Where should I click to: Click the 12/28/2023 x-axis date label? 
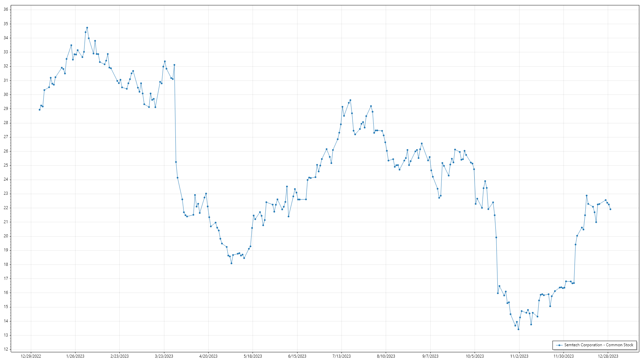[608, 356]
